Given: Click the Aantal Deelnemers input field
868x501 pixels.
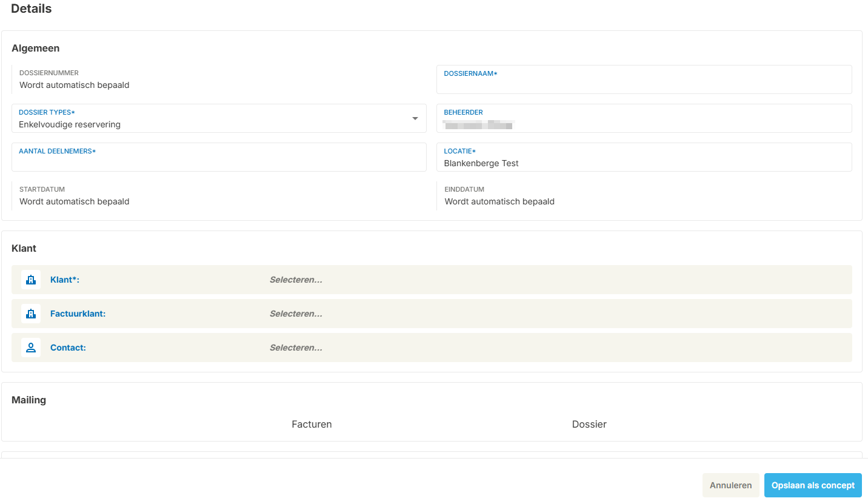Looking at the screenshot, I should 219,157.
